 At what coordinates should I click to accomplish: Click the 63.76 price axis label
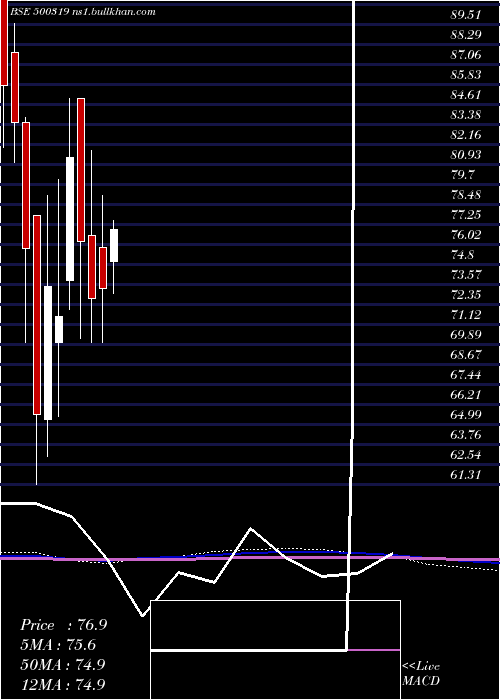tap(466, 435)
